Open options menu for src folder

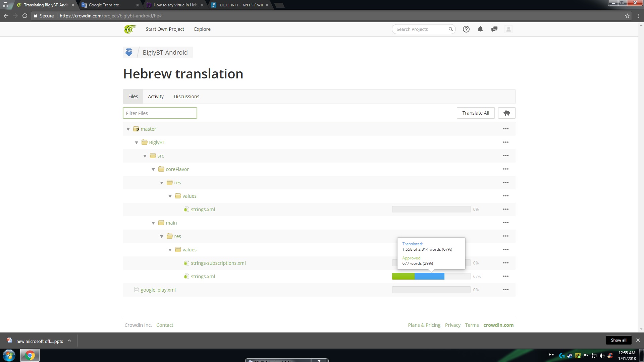click(505, 156)
